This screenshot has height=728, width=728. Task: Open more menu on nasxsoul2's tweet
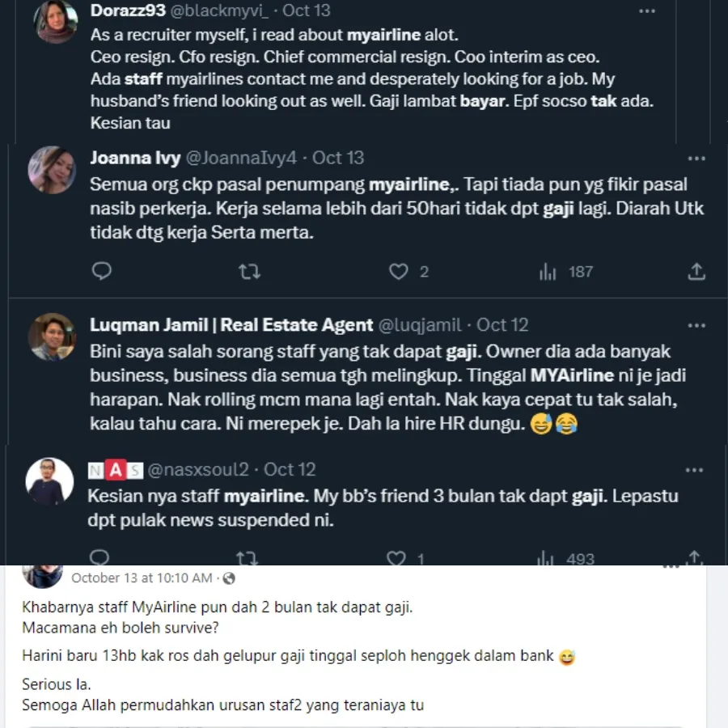694,469
